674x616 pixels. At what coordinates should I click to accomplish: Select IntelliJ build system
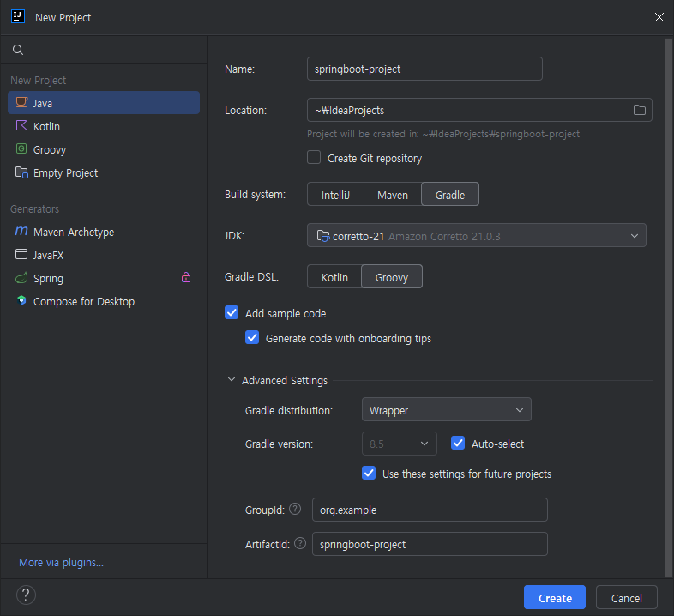(335, 195)
